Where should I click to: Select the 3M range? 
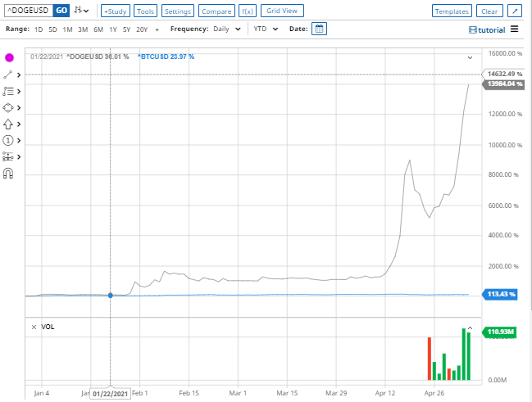(83, 29)
